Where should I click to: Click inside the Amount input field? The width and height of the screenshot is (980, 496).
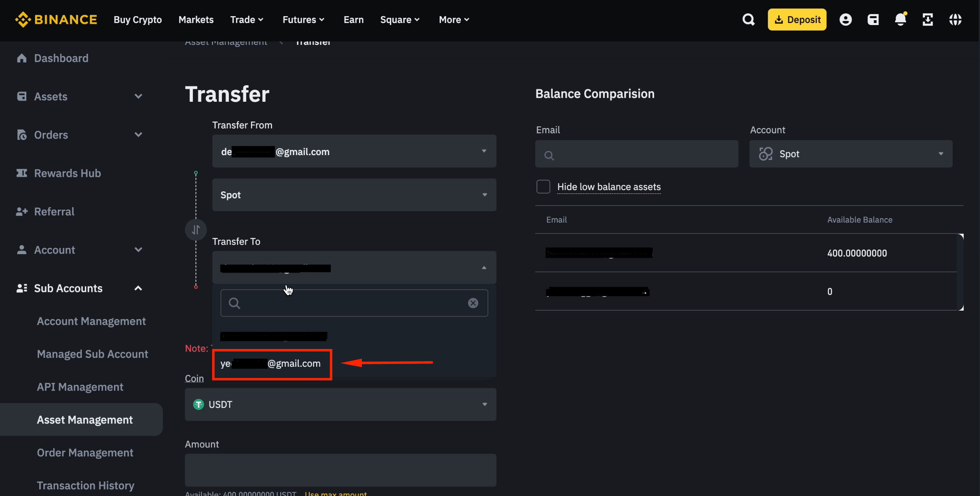pos(340,470)
